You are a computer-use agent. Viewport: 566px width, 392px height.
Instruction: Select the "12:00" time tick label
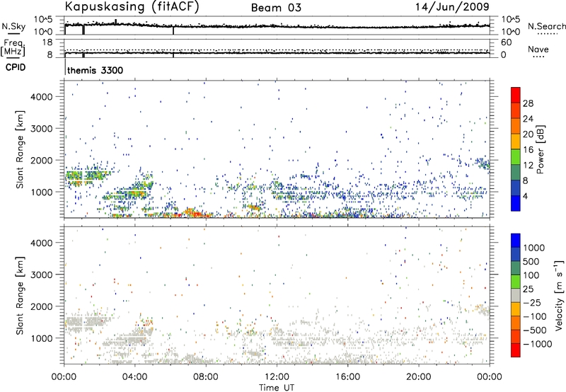pos(277,376)
